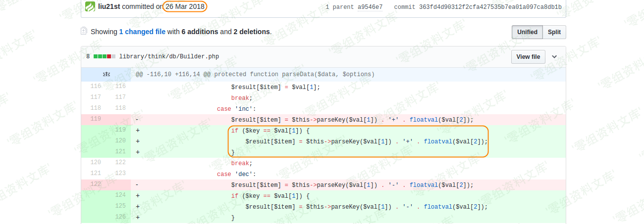Click added line number 124

120,196
